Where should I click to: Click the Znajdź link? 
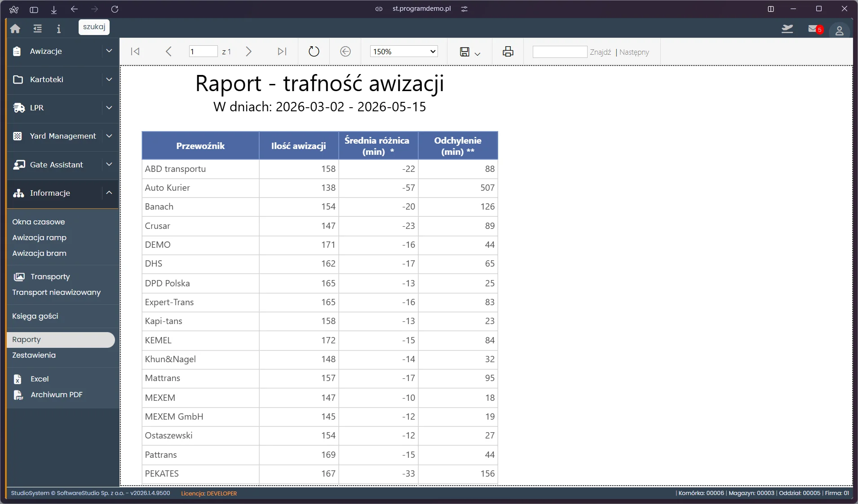[600, 52]
